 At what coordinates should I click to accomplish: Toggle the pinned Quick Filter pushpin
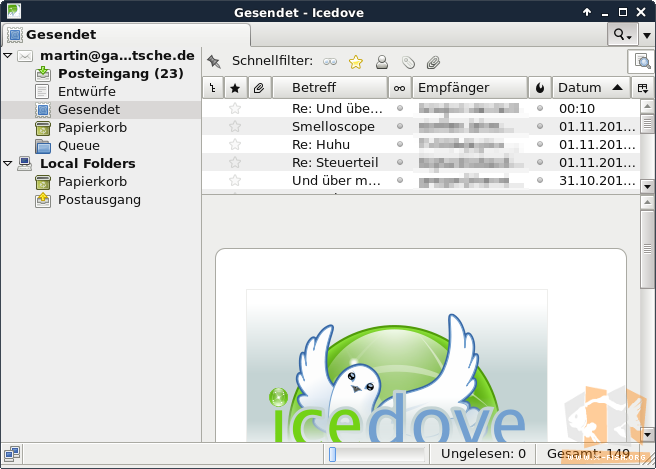[x=214, y=62]
